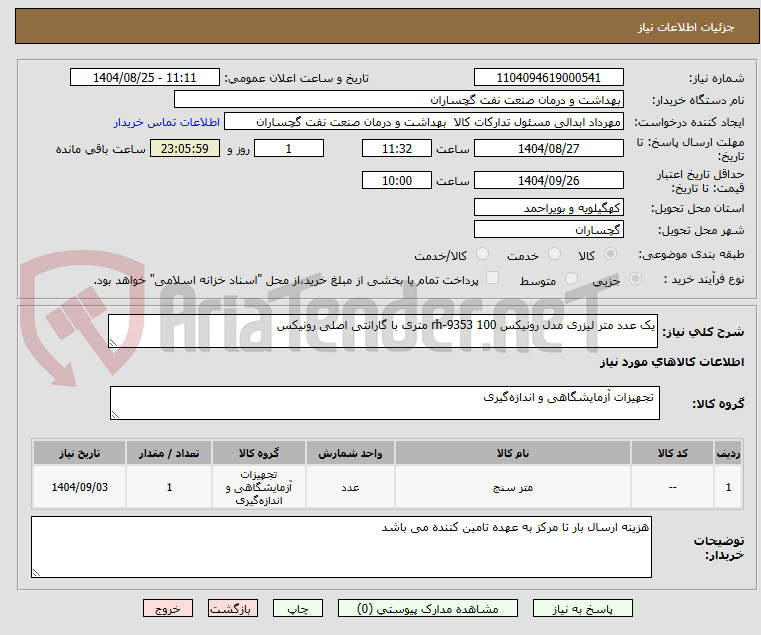Click the چاپ print button
Viewport: 761px width, 635px height.
[x=298, y=608]
